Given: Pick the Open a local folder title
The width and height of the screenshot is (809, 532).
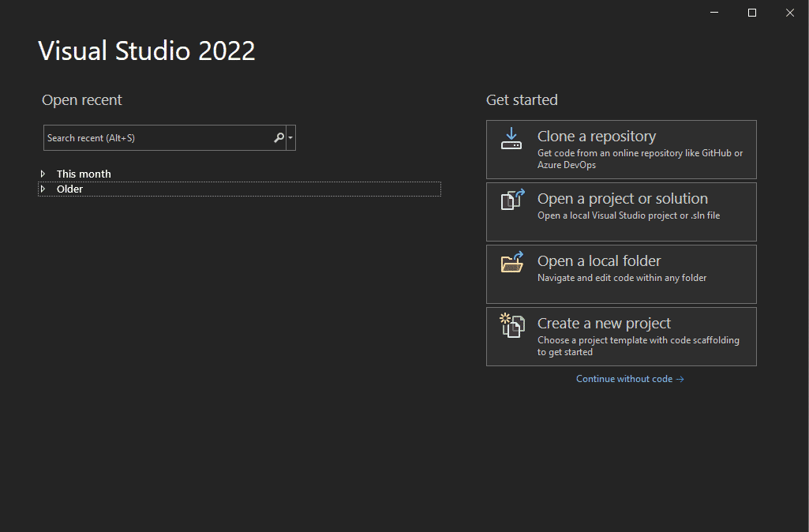Looking at the screenshot, I should pos(598,261).
